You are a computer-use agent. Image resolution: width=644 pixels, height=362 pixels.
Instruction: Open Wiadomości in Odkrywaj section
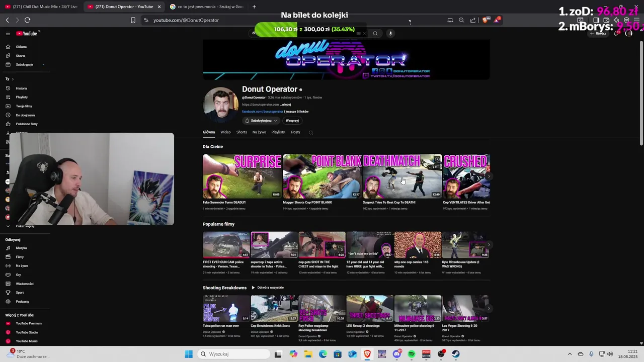25,284
